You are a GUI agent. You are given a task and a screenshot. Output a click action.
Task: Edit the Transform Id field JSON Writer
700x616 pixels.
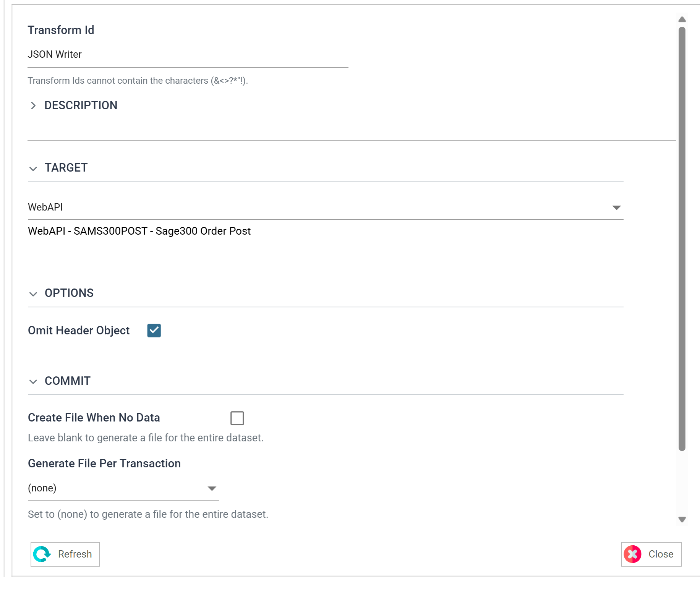[188, 55]
